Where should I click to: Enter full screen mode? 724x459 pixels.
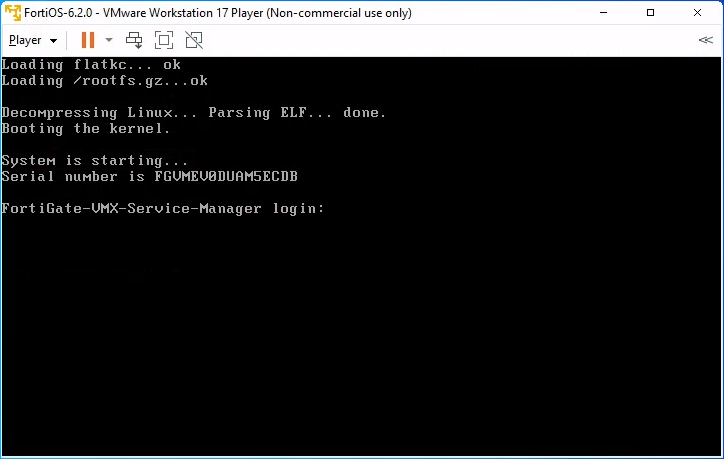click(164, 40)
